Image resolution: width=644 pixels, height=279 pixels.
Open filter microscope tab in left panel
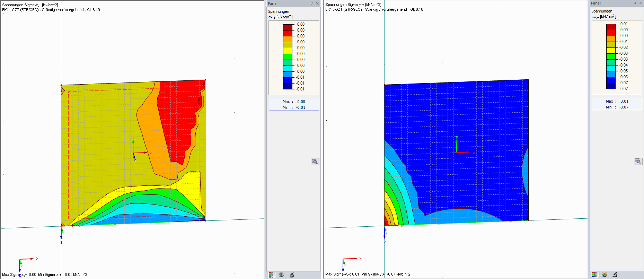292,275
